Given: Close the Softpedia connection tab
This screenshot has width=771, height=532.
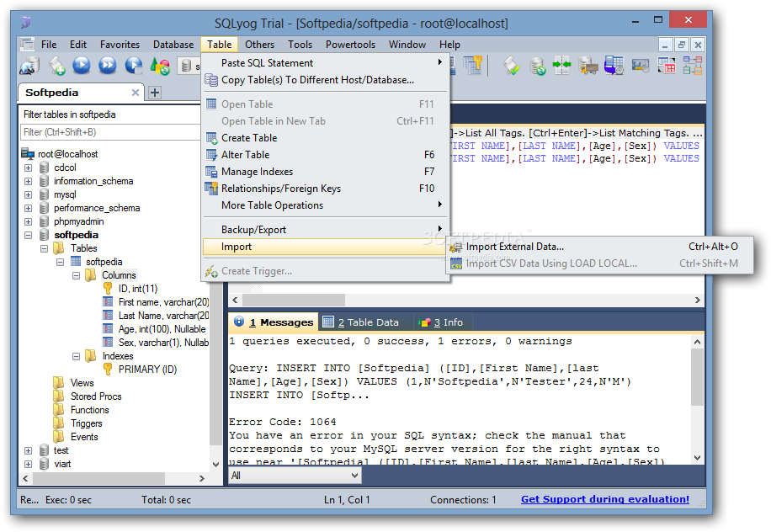Looking at the screenshot, I should click(x=136, y=93).
